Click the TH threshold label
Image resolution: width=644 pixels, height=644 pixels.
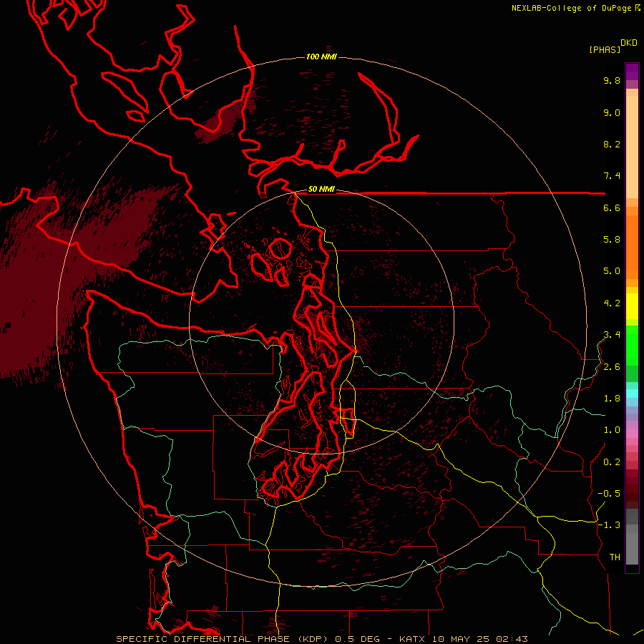(615, 557)
